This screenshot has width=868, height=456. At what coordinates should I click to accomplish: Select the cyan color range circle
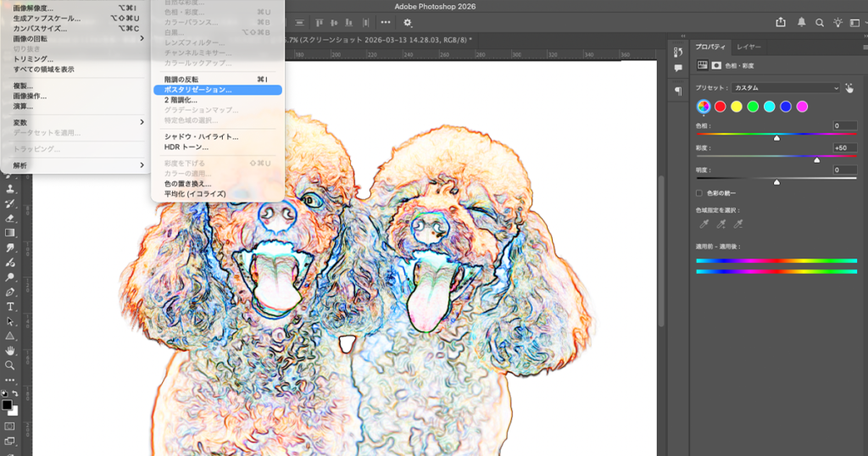769,106
